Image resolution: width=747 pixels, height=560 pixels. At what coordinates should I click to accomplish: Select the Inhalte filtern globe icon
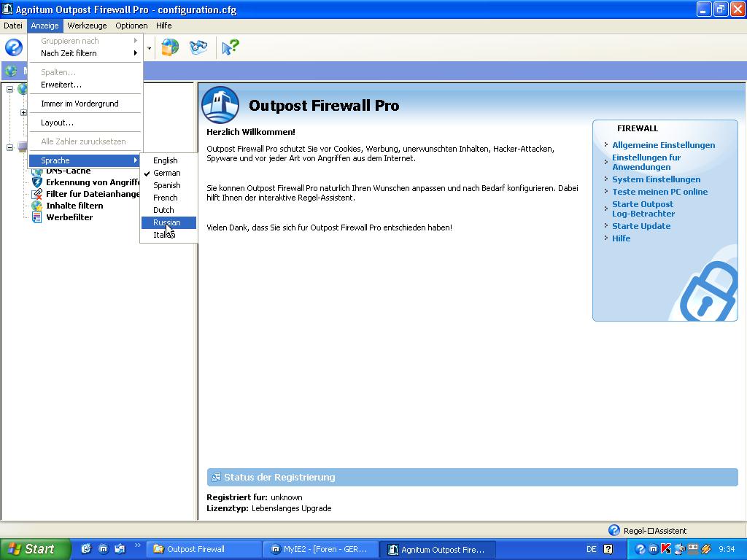[36, 205]
